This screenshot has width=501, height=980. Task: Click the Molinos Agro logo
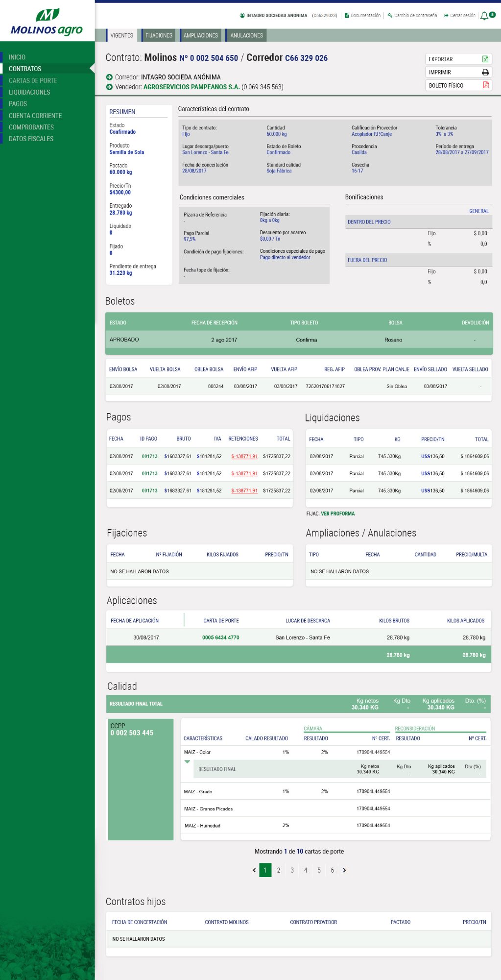[x=47, y=23]
